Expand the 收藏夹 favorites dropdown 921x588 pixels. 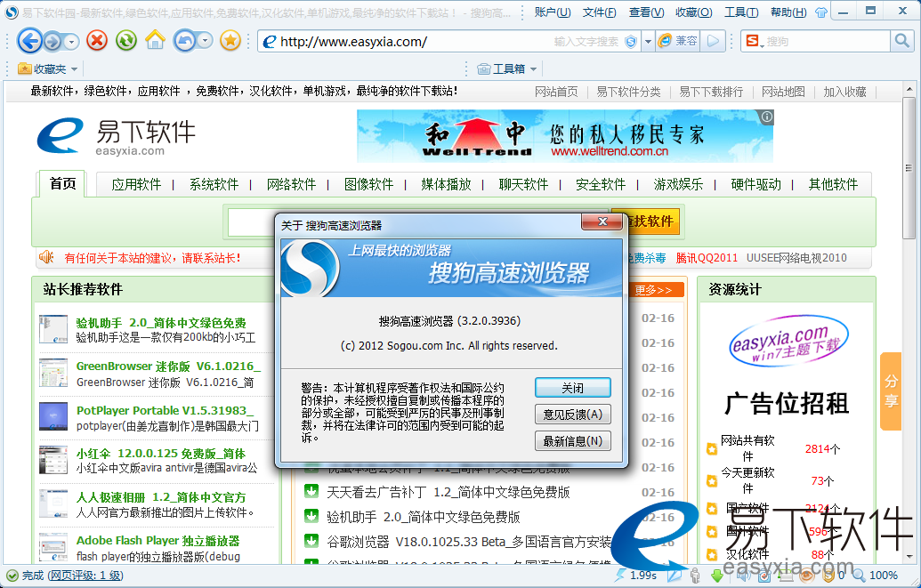(x=74, y=69)
